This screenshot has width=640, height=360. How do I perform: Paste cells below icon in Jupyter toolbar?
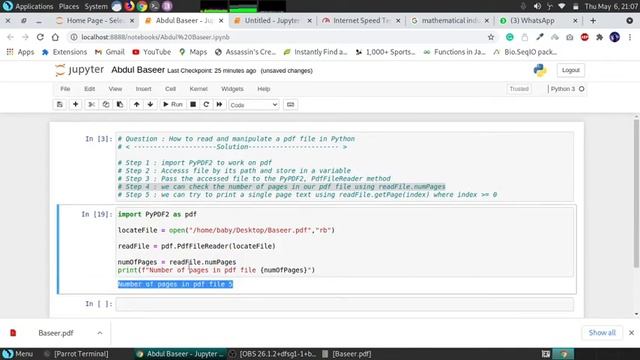120,104
